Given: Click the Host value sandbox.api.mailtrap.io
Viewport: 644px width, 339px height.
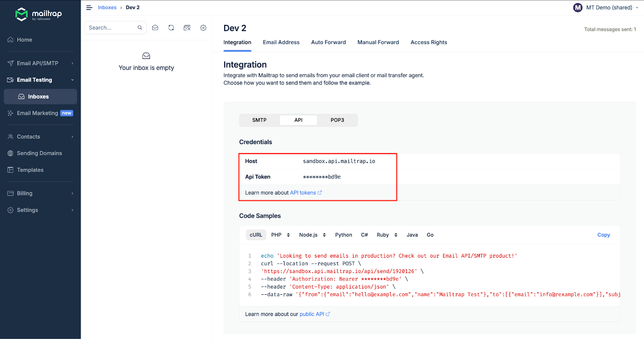Looking at the screenshot, I should 339,161.
